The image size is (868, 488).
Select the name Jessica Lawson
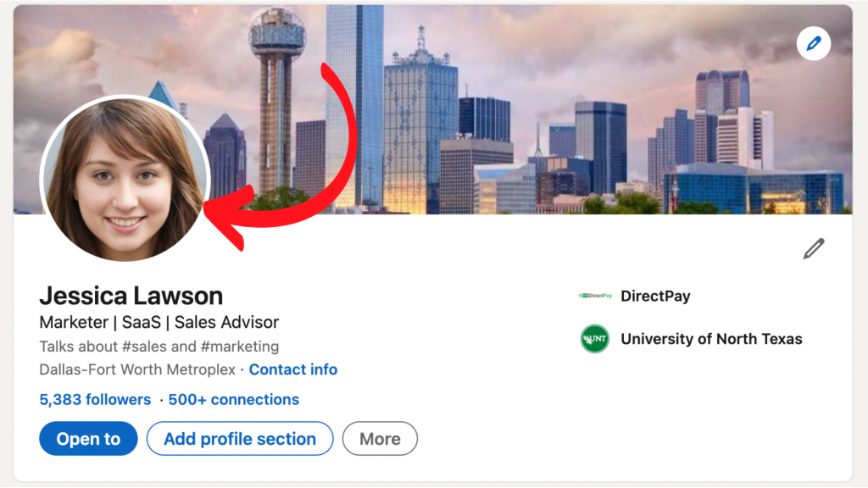pyautogui.click(x=131, y=296)
